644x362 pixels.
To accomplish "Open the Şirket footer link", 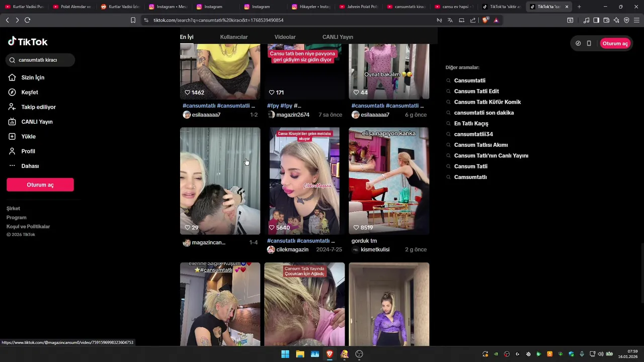I will point(13,209).
